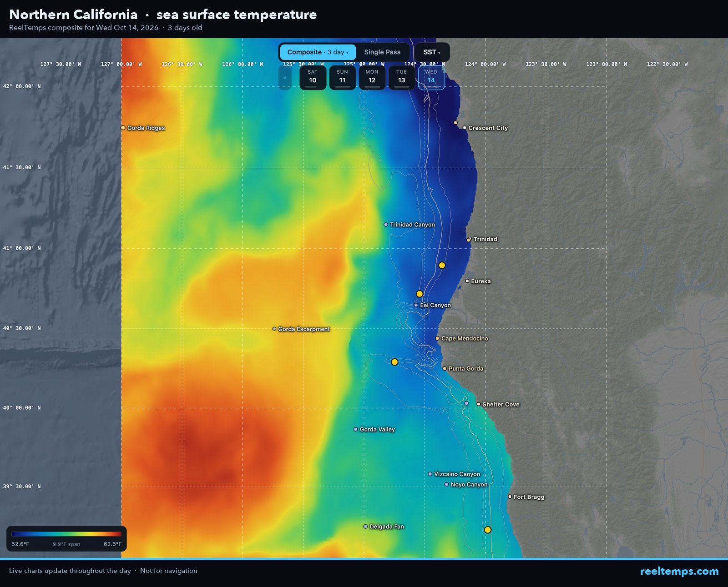The width and height of the screenshot is (728, 587).
Task: Click the Delgada Fan marker dot
Action: pyautogui.click(x=365, y=527)
